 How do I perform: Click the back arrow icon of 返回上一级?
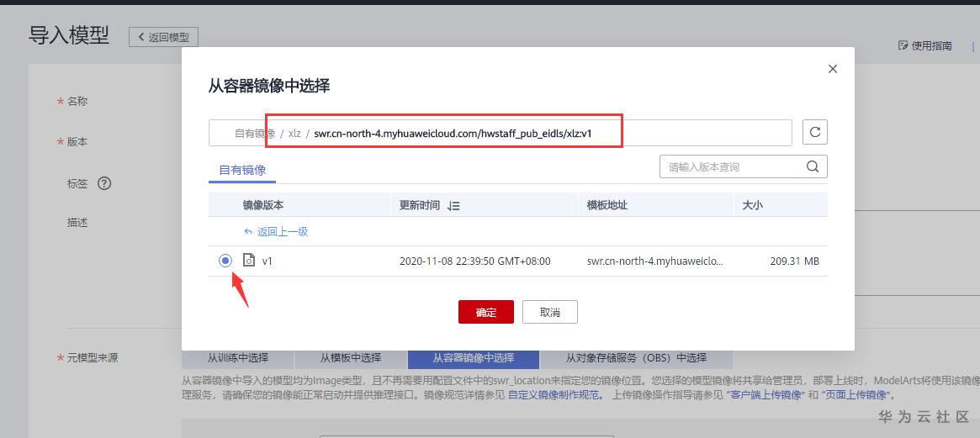[248, 232]
